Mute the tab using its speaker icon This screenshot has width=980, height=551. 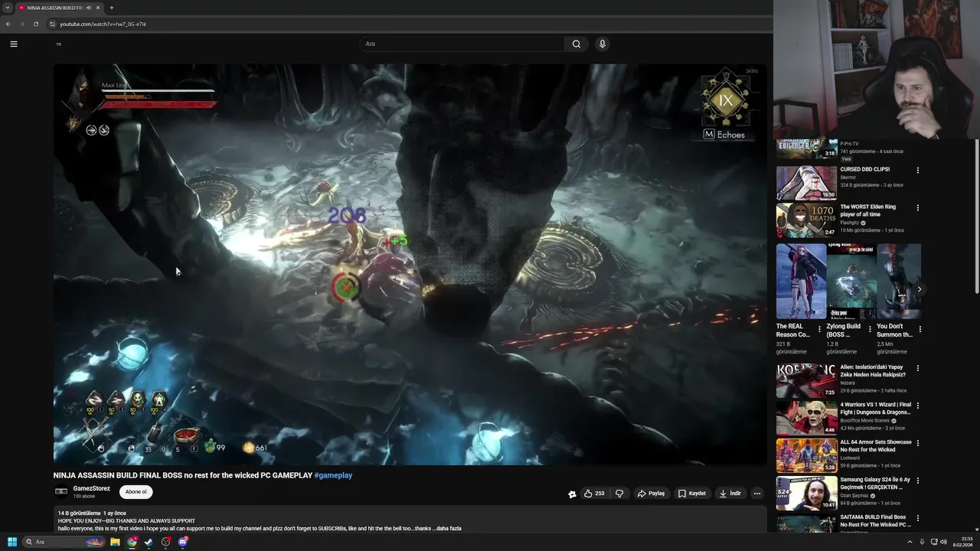[x=89, y=8]
